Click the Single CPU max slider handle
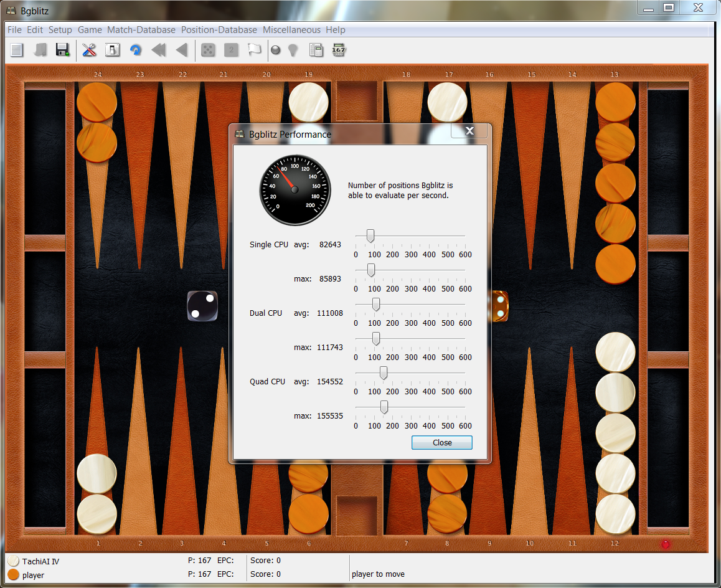721x588 pixels. [x=370, y=270]
